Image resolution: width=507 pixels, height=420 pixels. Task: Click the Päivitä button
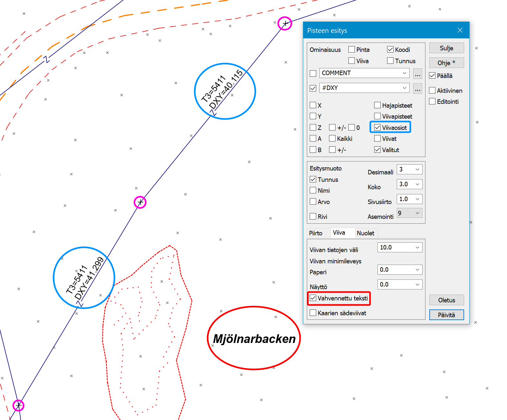point(446,315)
